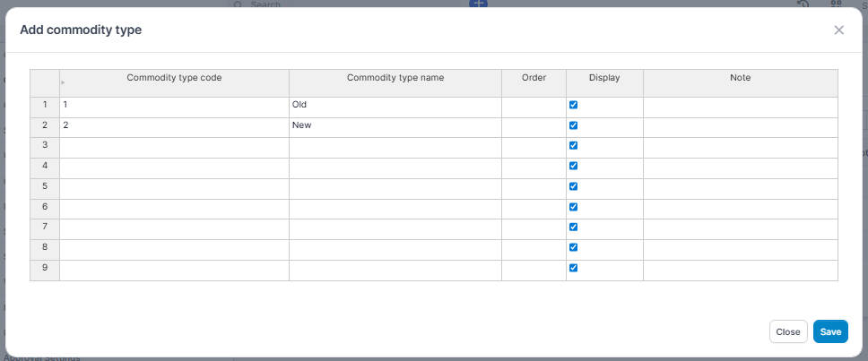Click the Order cell in row 1
Screen dimensions: 868x361
point(534,106)
